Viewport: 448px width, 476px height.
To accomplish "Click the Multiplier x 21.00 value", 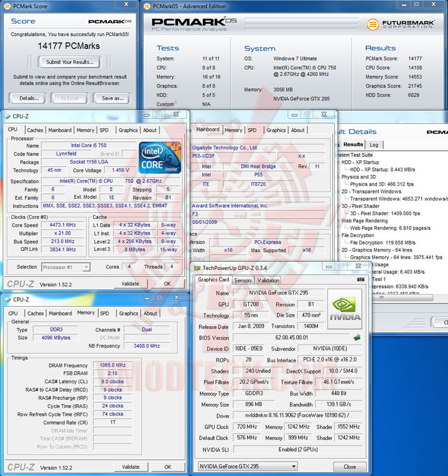I will point(63,233).
